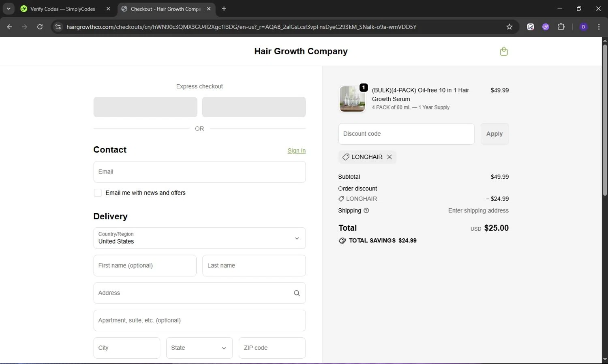This screenshot has width=608, height=364.
Task: Focus the Email input field
Action: pyautogui.click(x=199, y=172)
